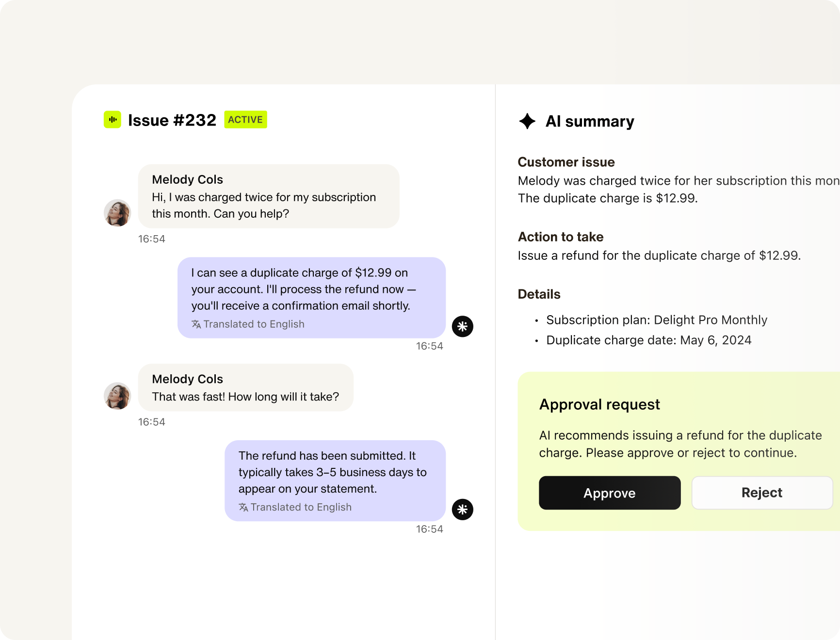The image size is (840, 640).
Task: Reject the refund approval request
Action: pyautogui.click(x=762, y=493)
